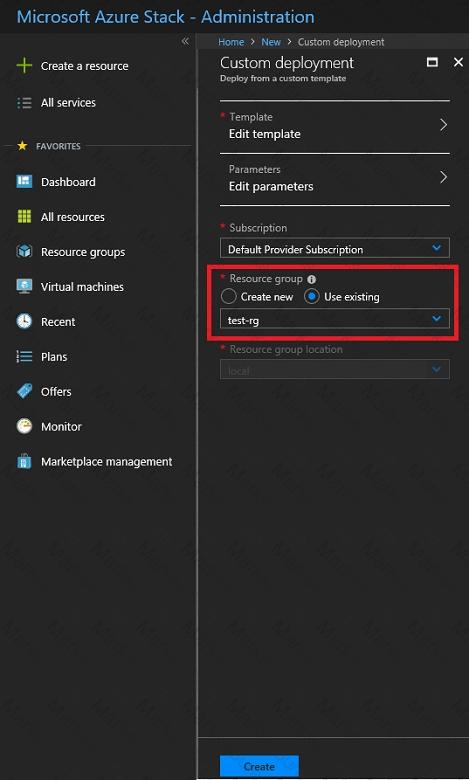Click the blue Create button

click(259, 767)
